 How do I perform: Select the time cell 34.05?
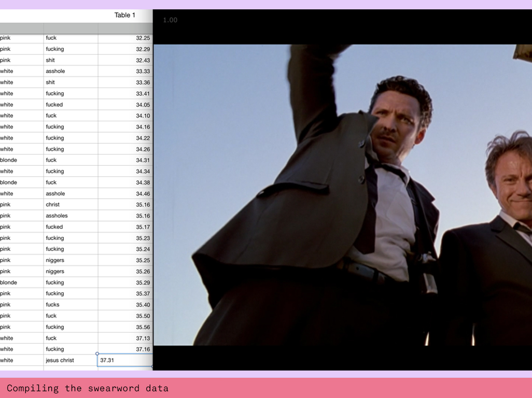click(125, 105)
